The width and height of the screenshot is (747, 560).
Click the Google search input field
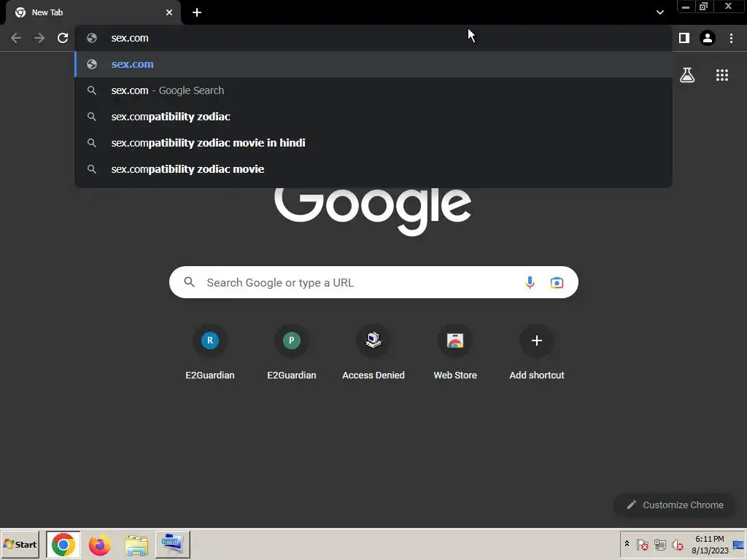(373, 282)
